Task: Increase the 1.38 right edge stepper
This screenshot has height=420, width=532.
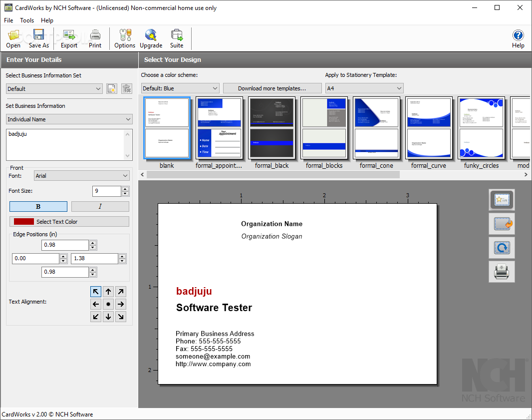Action: pos(122,256)
